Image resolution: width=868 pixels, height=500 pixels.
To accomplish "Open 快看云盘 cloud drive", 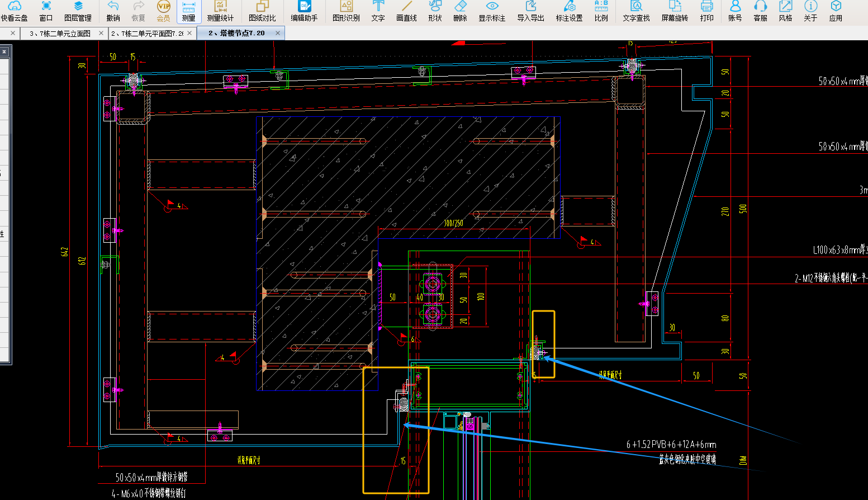I will (14, 11).
